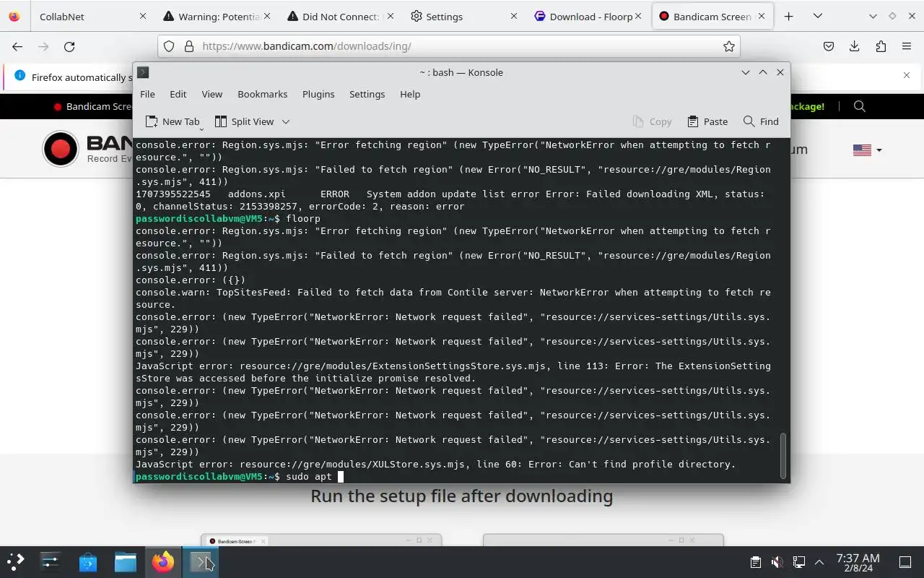Close the Download - Floorp tab

click(x=638, y=16)
